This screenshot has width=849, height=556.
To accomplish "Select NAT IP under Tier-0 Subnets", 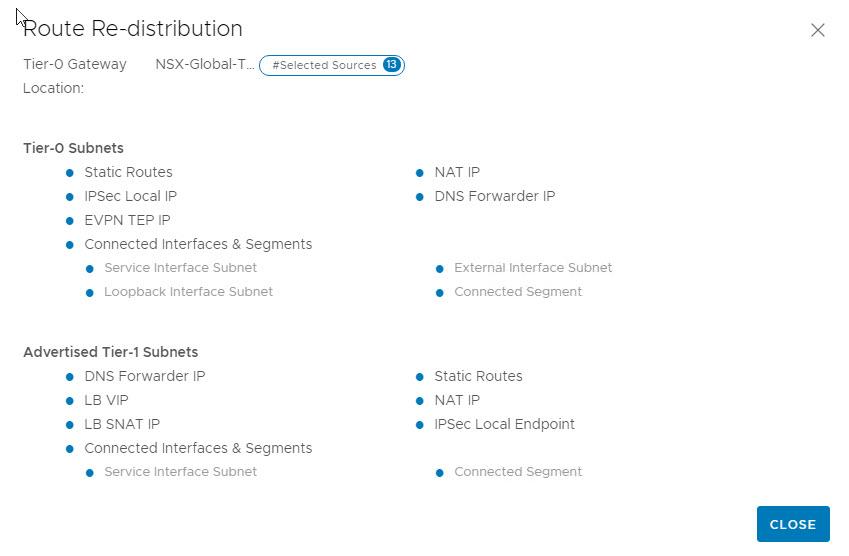I will pos(457,172).
